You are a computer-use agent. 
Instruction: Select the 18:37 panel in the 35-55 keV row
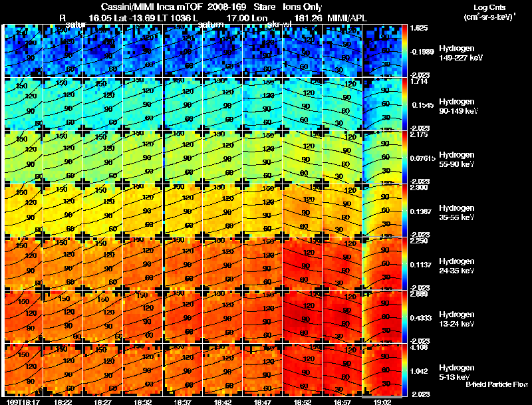tap(182, 210)
